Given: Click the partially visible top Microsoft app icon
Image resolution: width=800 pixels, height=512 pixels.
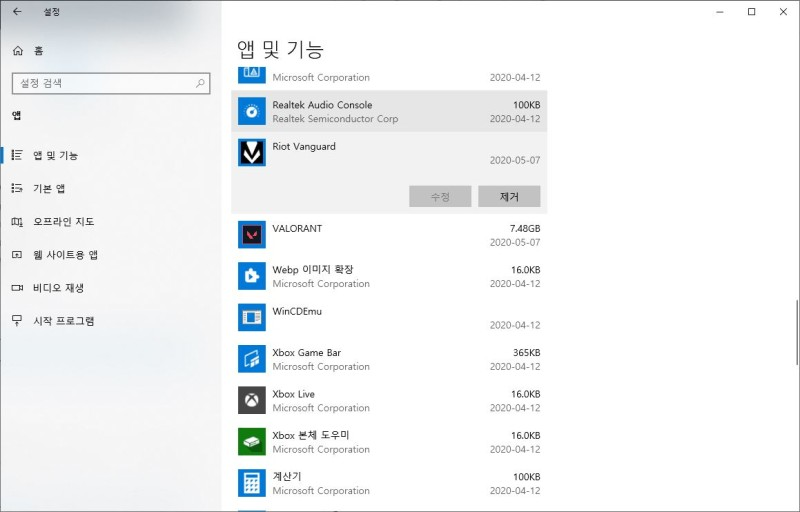Looking at the screenshot, I should click(252, 75).
